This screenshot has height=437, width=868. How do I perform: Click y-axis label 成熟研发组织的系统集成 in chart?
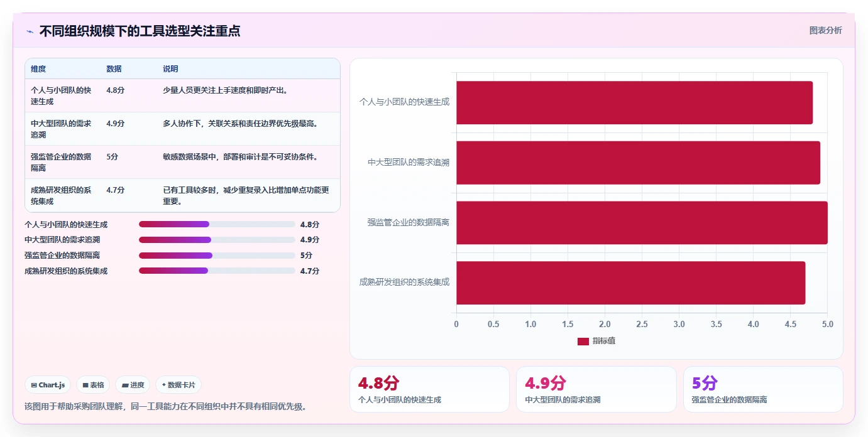click(x=405, y=283)
